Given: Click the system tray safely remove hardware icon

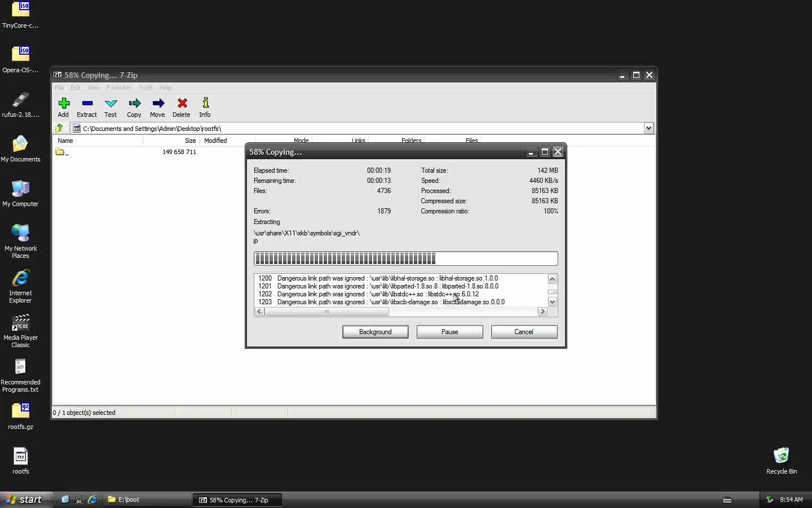Looking at the screenshot, I should [770, 500].
